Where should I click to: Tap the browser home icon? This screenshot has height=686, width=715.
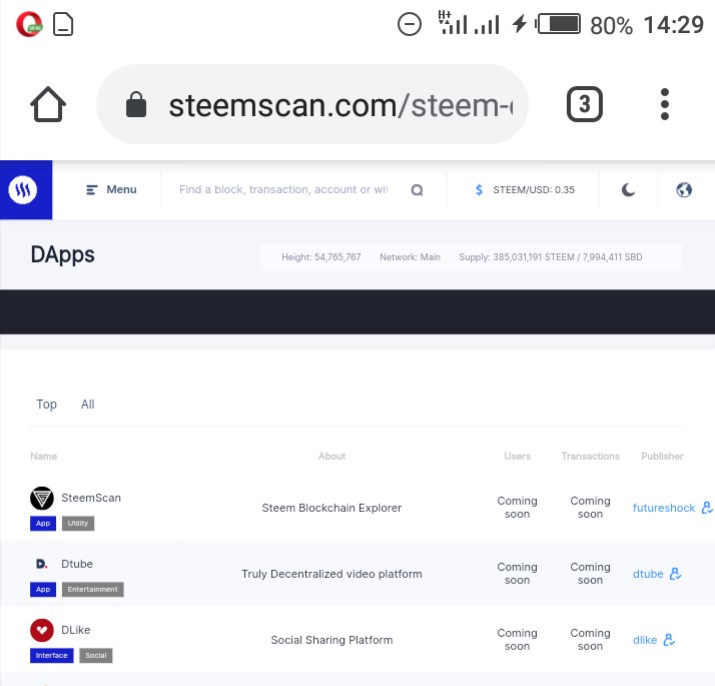(49, 104)
